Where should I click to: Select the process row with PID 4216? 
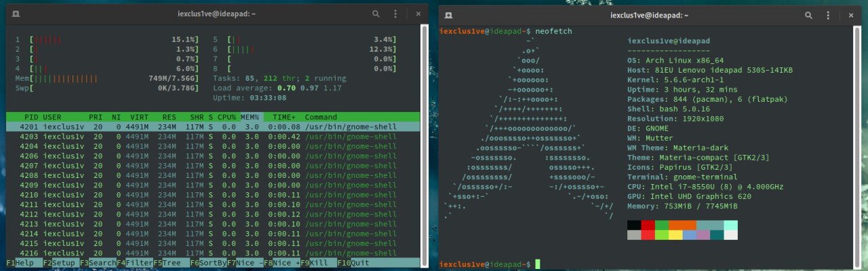[x=212, y=253]
